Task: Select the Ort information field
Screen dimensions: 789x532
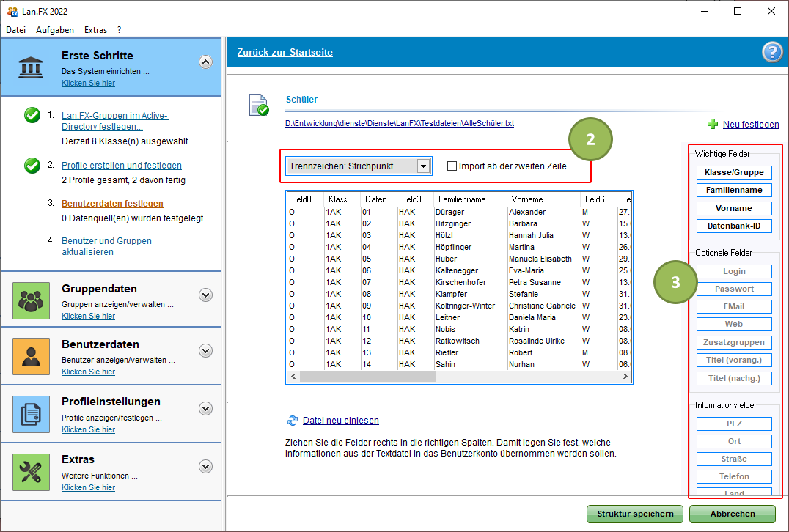Action: point(734,441)
